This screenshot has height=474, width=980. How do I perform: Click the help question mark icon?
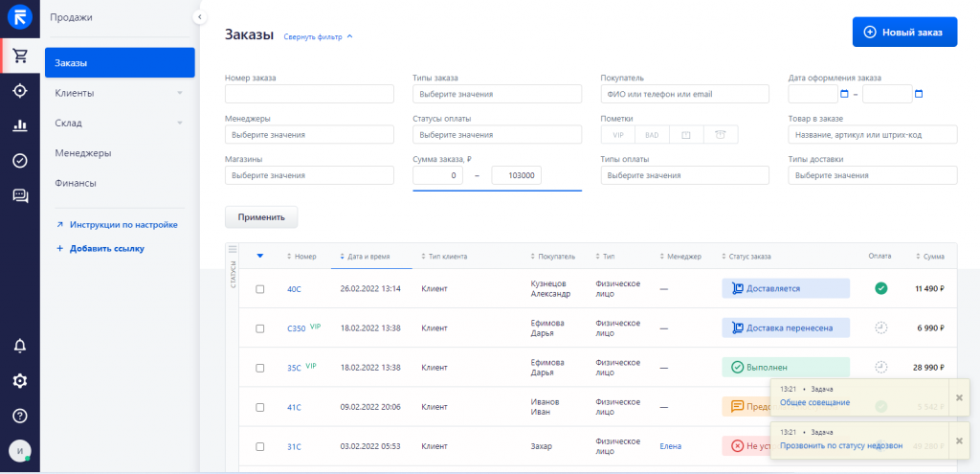20,416
